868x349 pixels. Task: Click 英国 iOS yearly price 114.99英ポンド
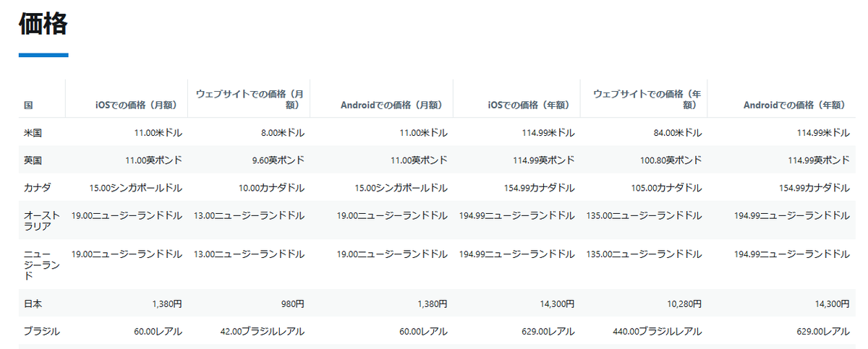click(544, 160)
